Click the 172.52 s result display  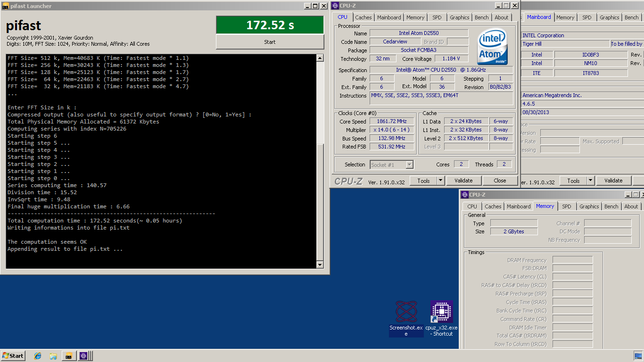pyautogui.click(x=270, y=25)
